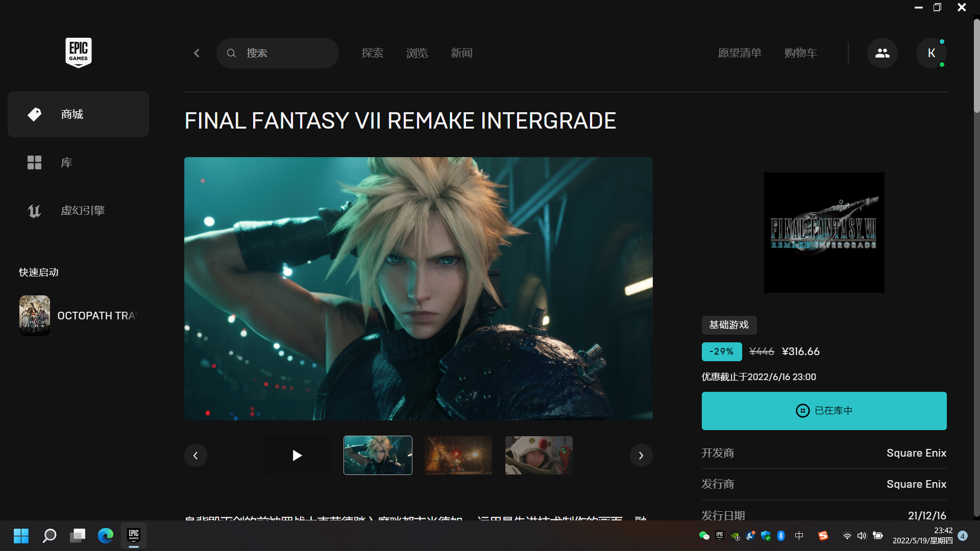
Task: Click the 已在库中 in-library button
Action: 824,411
